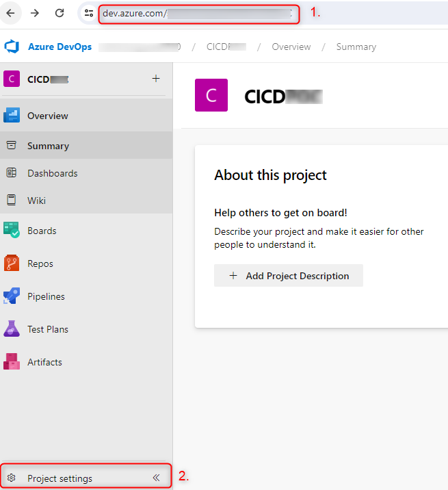Collapse the sidebar with double chevron
The image size is (448, 490).
[156, 478]
